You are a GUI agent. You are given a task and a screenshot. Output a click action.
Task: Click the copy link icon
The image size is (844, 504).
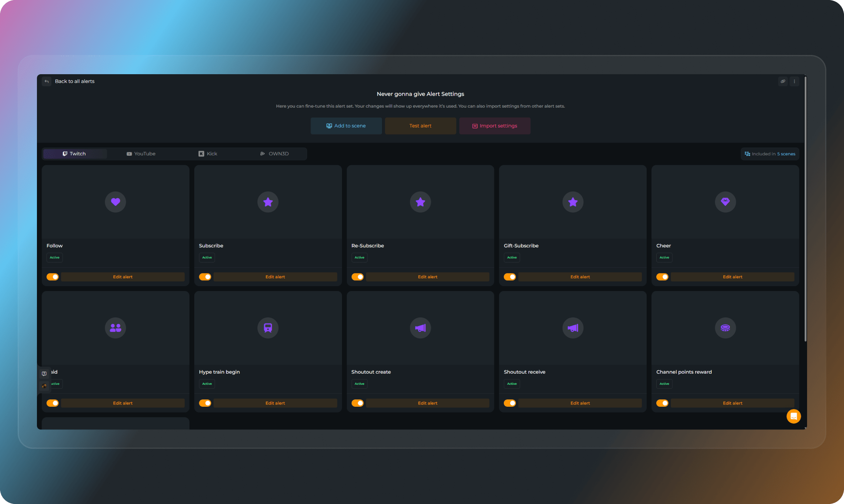(782, 81)
